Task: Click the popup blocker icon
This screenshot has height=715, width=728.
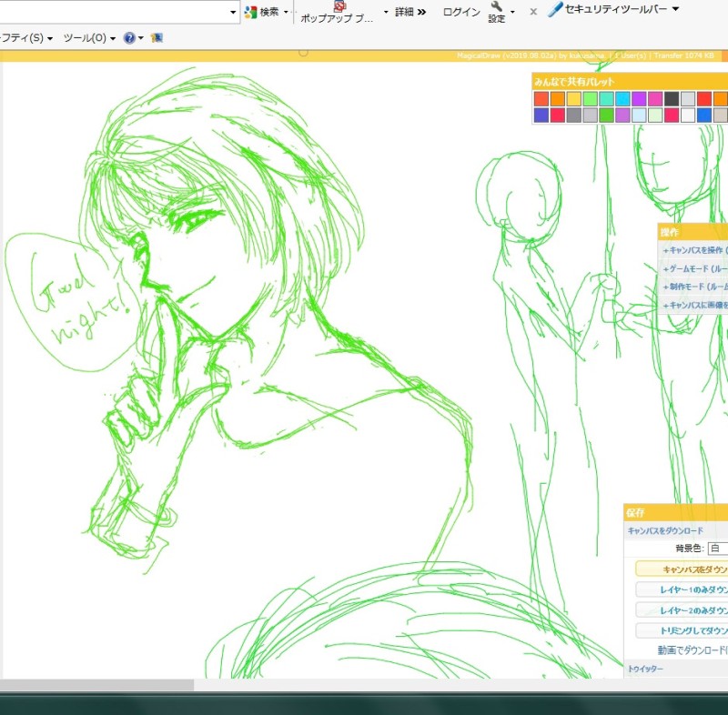Action: pos(339,6)
